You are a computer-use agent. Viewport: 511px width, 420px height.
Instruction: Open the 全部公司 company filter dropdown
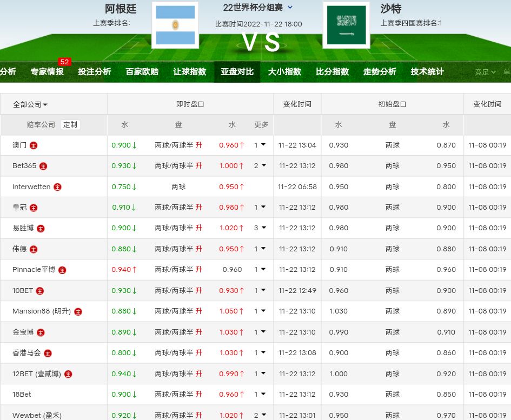30,104
